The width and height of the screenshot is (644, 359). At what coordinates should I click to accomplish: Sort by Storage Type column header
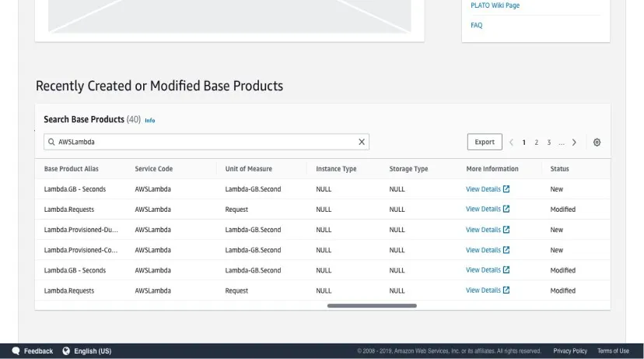[x=408, y=169]
